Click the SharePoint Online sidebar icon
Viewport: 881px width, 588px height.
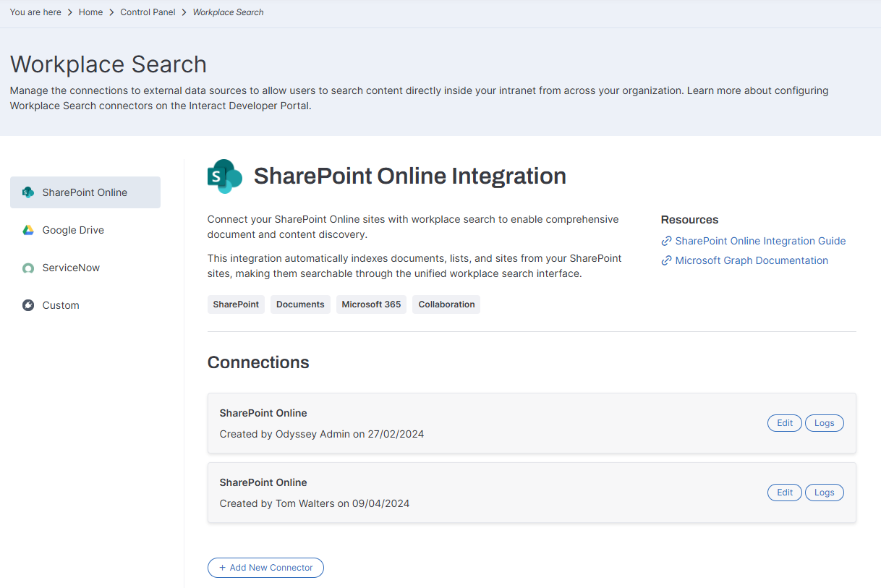pos(28,192)
